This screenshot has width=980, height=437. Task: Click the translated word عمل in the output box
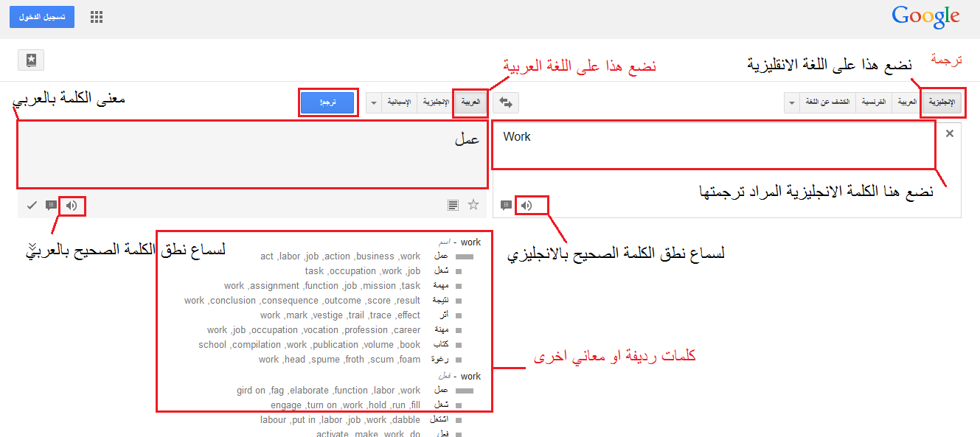467,139
